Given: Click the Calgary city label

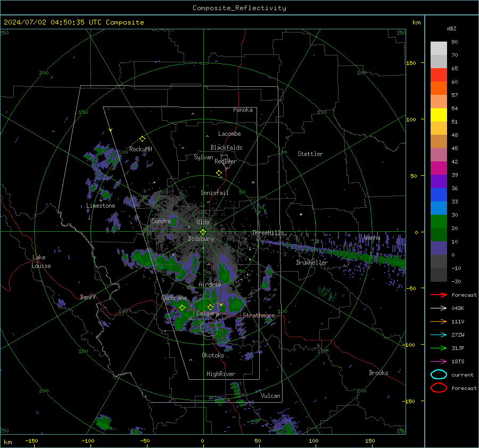Looking at the screenshot, I should click(208, 313).
